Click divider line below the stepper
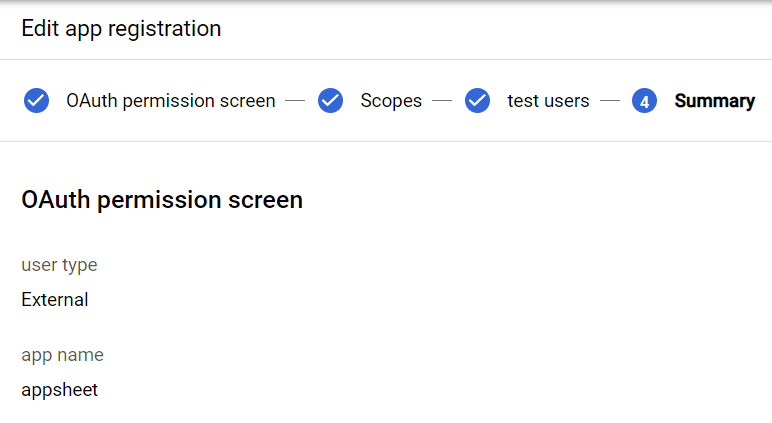This screenshot has height=423, width=772. pyautogui.click(x=386, y=141)
